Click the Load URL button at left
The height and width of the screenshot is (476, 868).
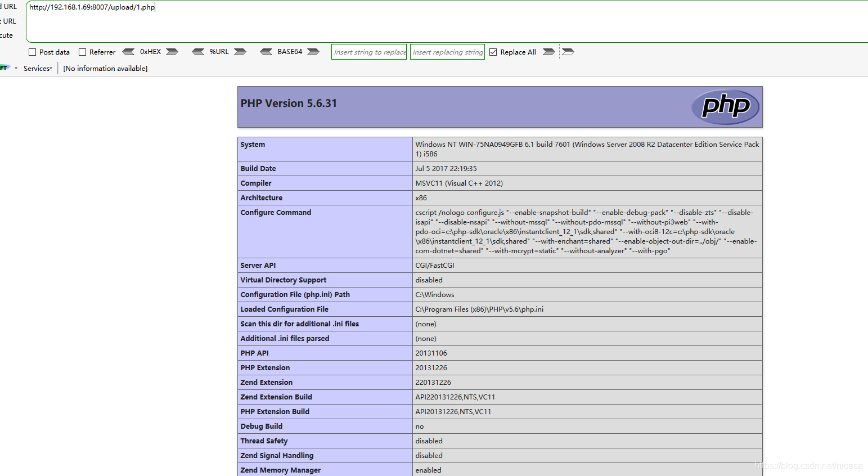tap(8, 7)
